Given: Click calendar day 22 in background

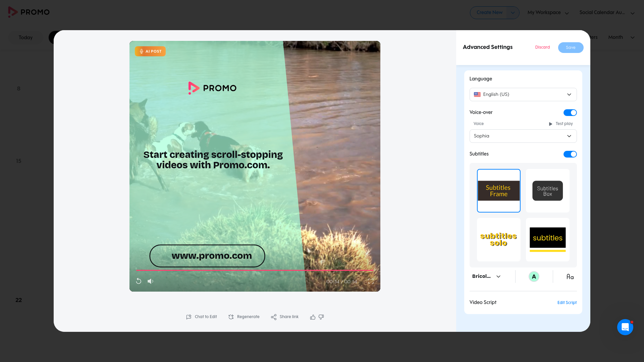Looking at the screenshot, I should click(x=19, y=300).
